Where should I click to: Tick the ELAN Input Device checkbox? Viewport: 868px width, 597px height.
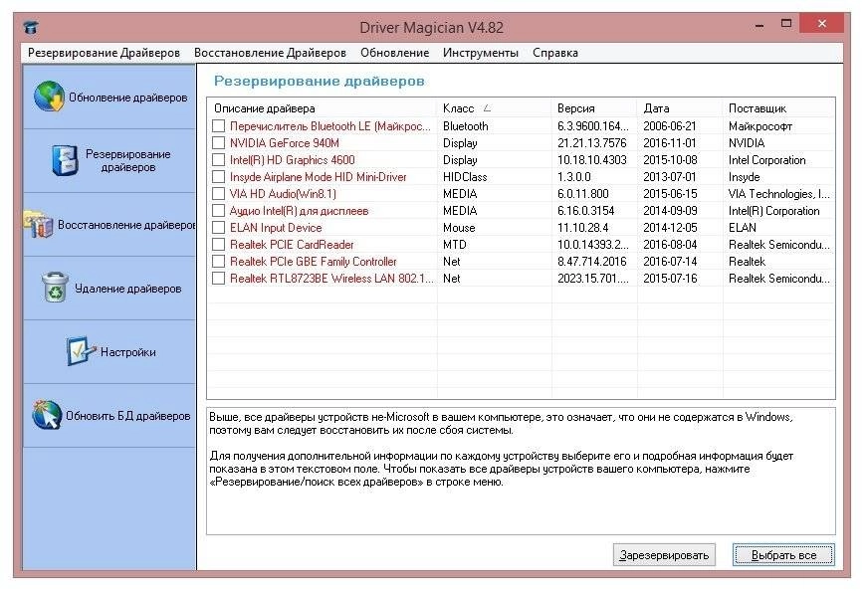pos(219,228)
